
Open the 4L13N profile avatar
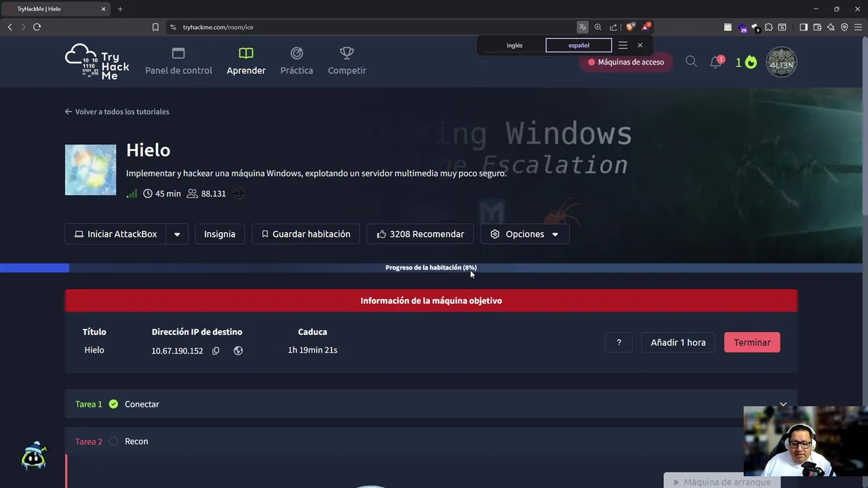781,62
